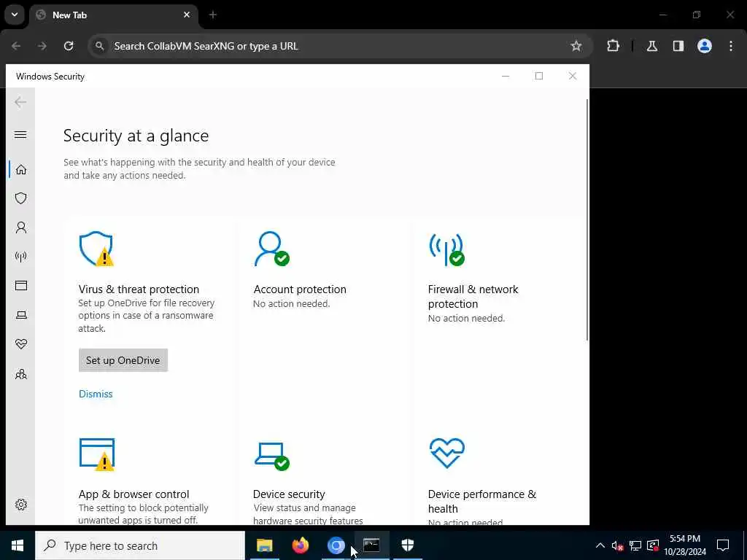Open the taskbar clock showing 5:54 PM

(685, 545)
